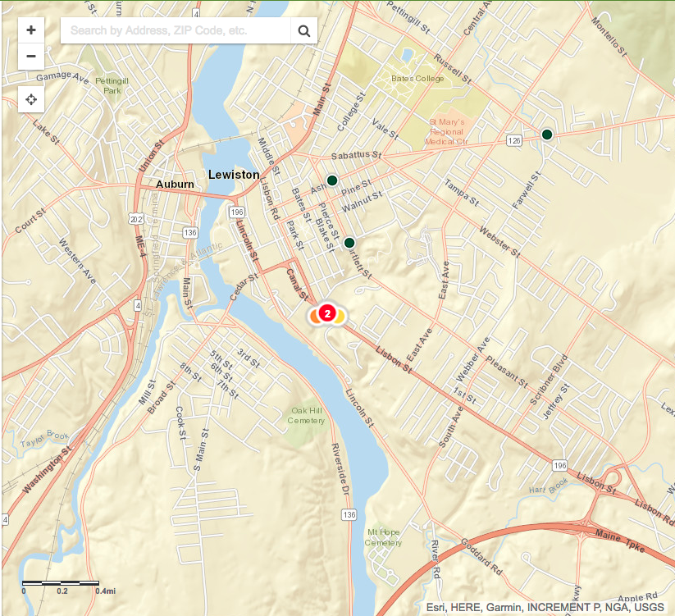This screenshot has width=675, height=616.
Task: Click the Bates College label on map
Action: point(417,79)
